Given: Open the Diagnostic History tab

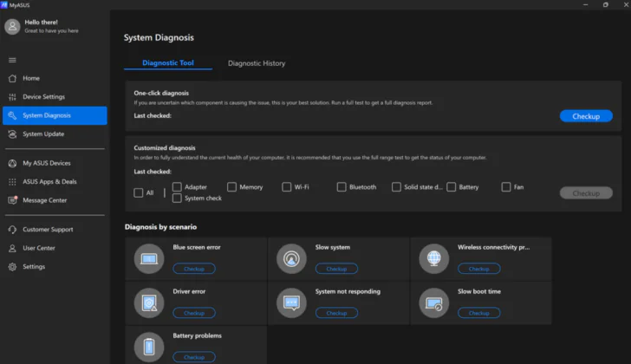Looking at the screenshot, I should pyautogui.click(x=257, y=63).
